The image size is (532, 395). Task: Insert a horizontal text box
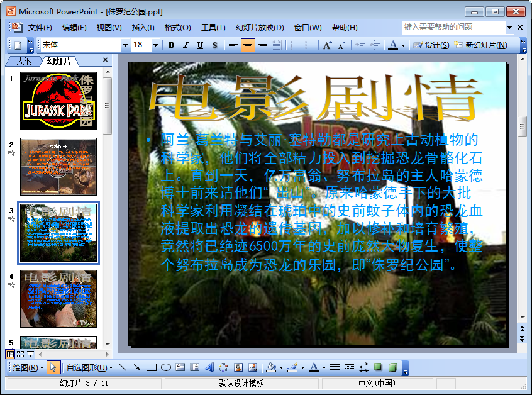click(x=180, y=367)
